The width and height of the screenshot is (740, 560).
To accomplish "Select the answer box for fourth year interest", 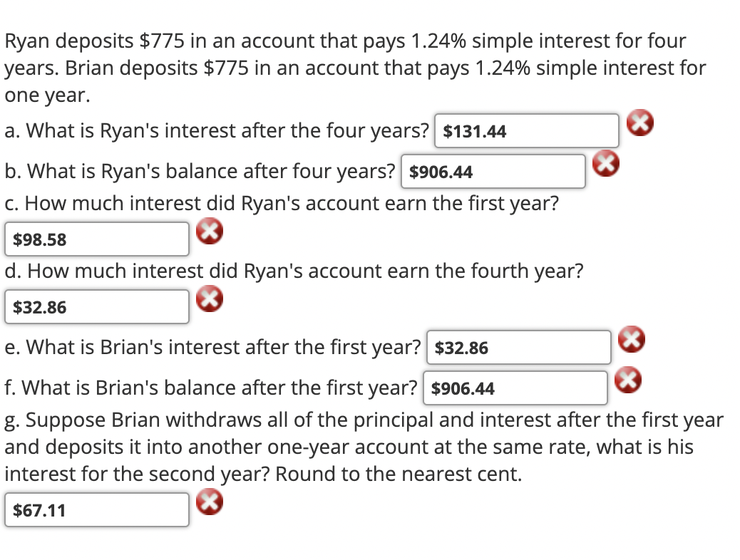I will point(96,306).
